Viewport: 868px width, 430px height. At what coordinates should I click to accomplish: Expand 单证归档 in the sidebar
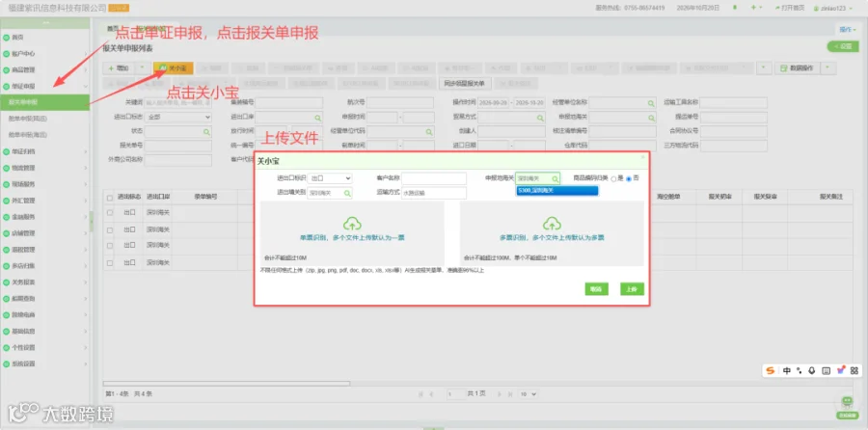click(x=44, y=151)
